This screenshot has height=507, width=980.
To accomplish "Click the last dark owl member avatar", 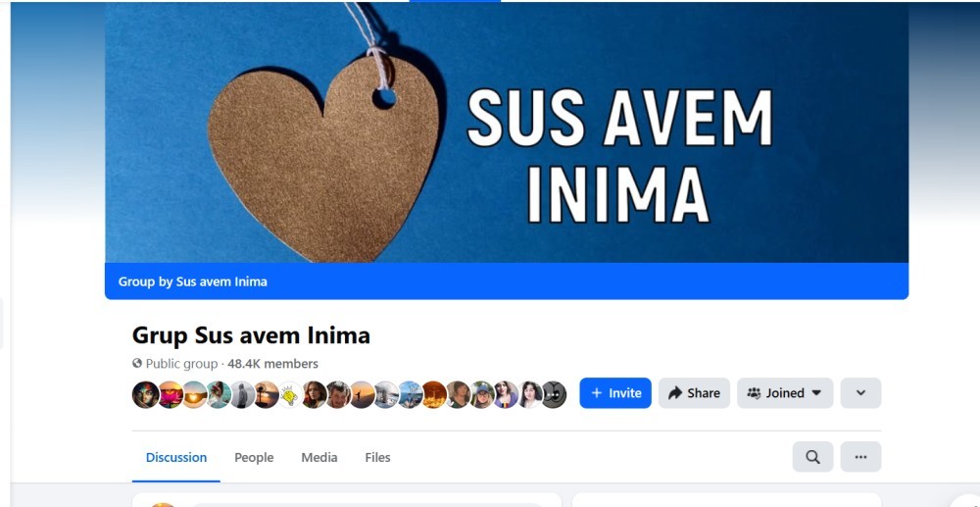I will [x=554, y=394].
